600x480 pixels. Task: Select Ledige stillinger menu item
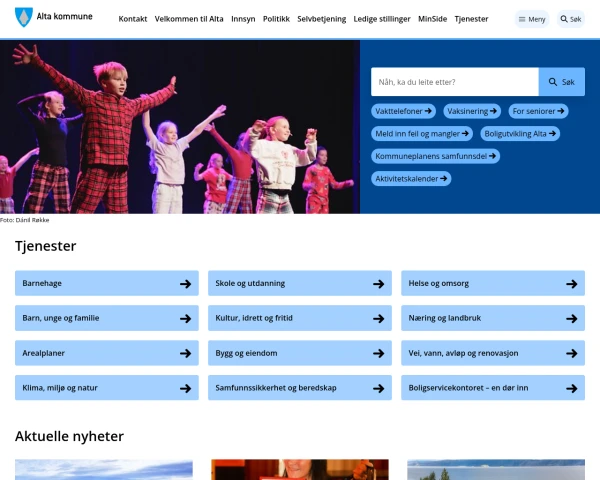tap(382, 19)
